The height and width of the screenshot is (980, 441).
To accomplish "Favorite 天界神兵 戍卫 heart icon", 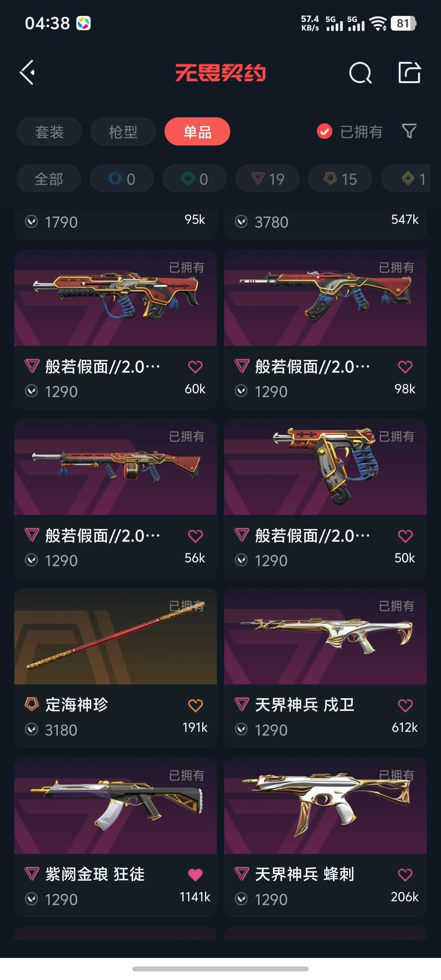I will [405, 705].
